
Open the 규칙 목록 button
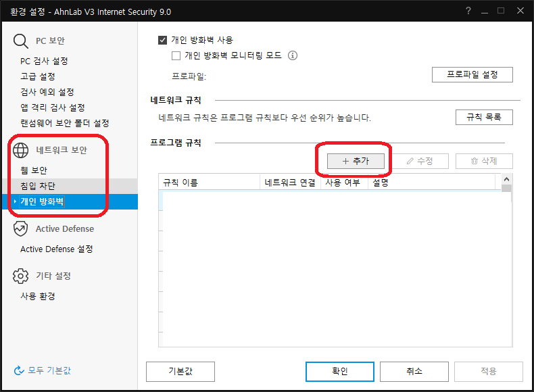pyautogui.click(x=484, y=117)
